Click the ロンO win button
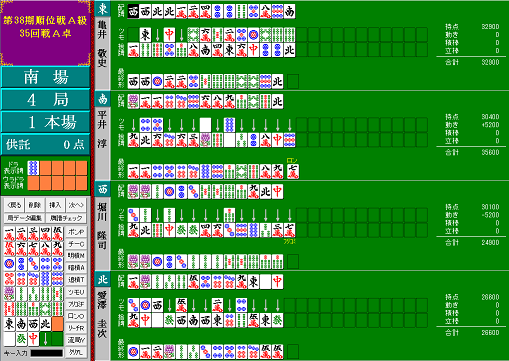The height and width of the screenshot is (361, 509). tap(76, 316)
